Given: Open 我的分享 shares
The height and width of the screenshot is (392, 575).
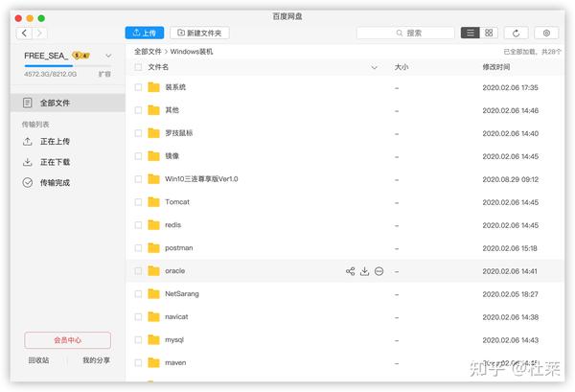Looking at the screenshot, I should tap(96, 360).
